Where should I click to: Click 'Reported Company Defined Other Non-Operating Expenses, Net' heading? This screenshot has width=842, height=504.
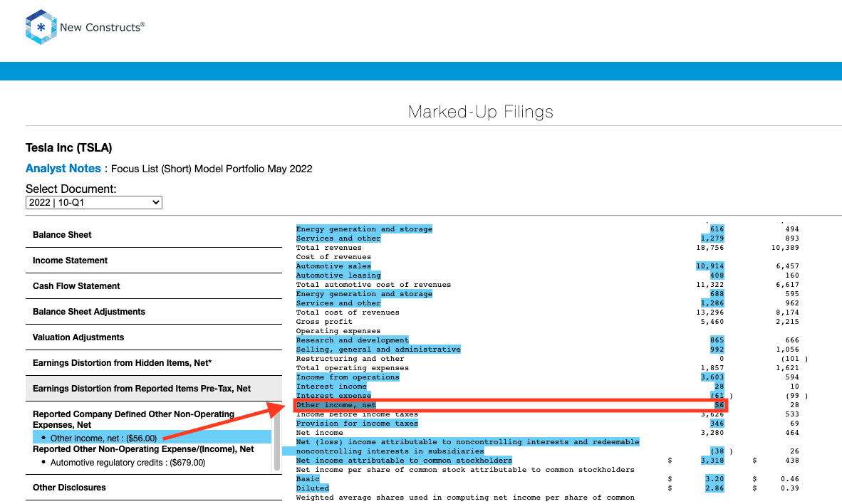(x=134, y=419)
